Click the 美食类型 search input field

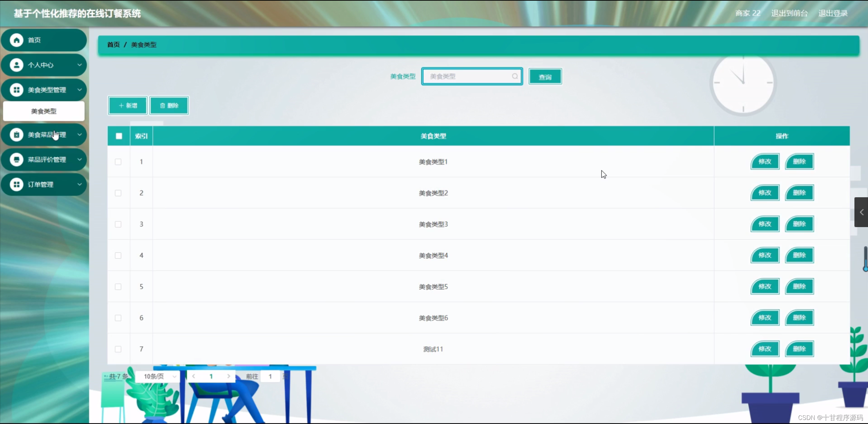click(468, 76)
